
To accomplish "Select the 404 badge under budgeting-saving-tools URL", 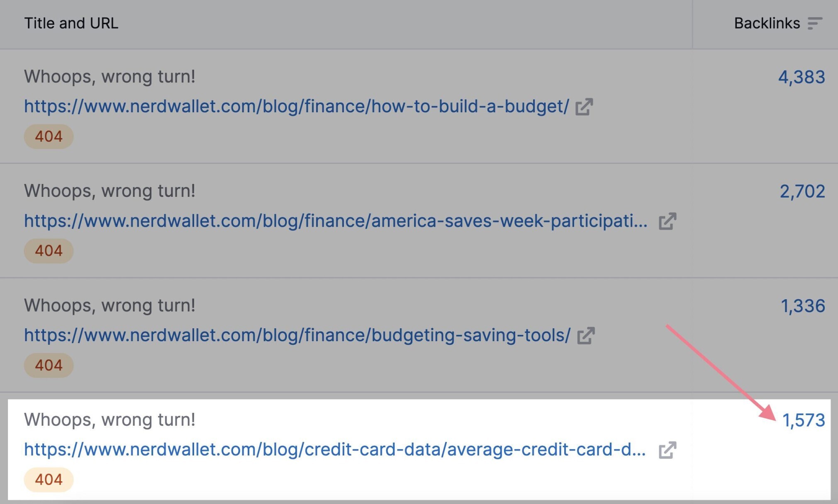I will tap(49, 365).
